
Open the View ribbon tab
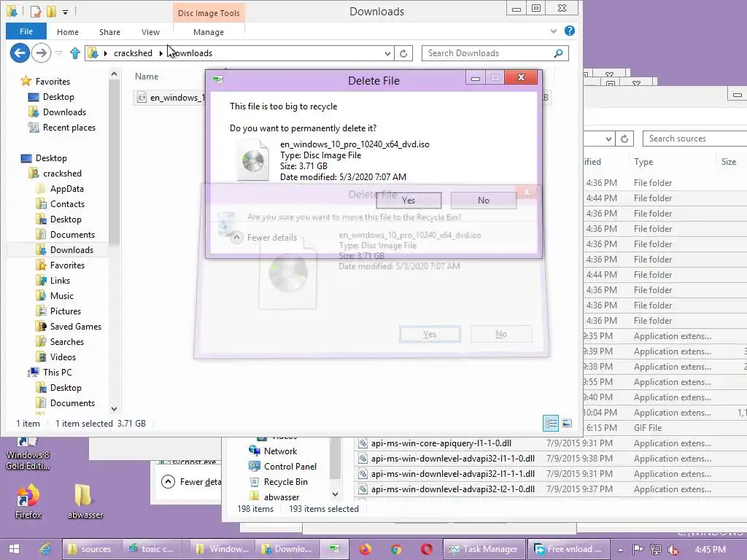click(150, 32)
